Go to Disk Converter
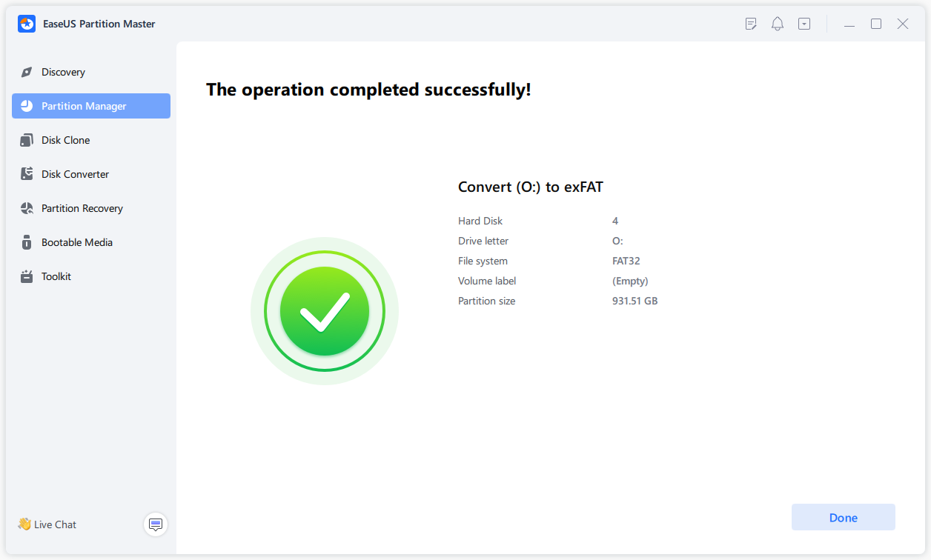 pyautogui.click(x=91, y=174)
